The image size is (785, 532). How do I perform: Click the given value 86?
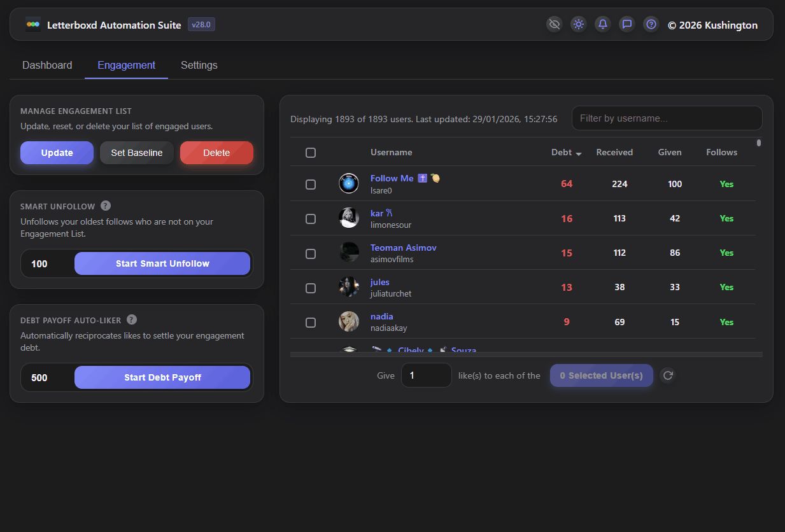coord(675,253)
